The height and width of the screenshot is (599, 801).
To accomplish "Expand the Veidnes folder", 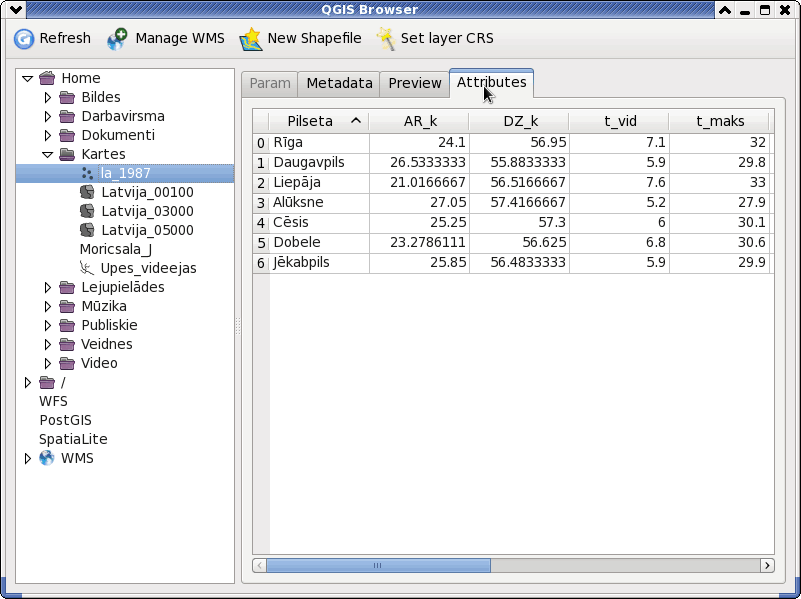I will click(x=48, y=344).
